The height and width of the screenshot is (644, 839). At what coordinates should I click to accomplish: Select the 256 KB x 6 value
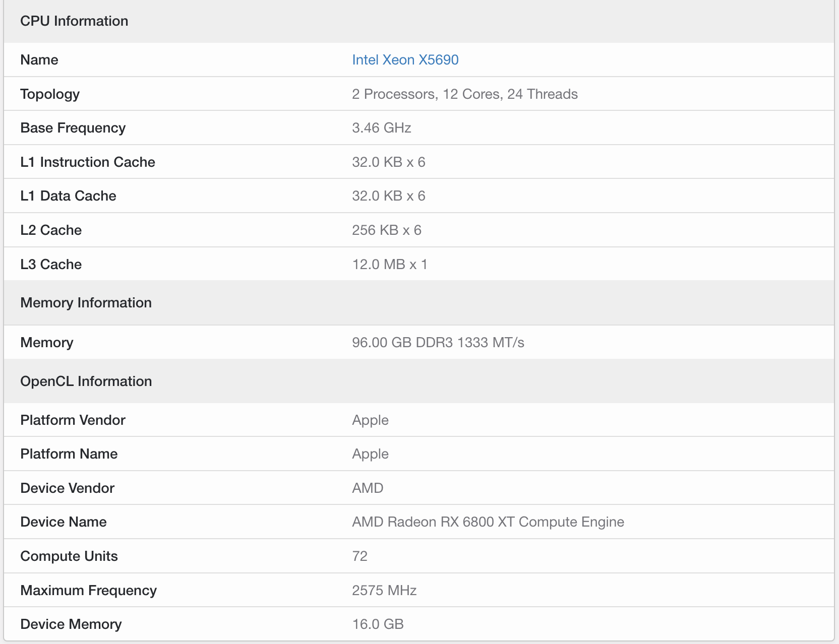click(386, 230)
